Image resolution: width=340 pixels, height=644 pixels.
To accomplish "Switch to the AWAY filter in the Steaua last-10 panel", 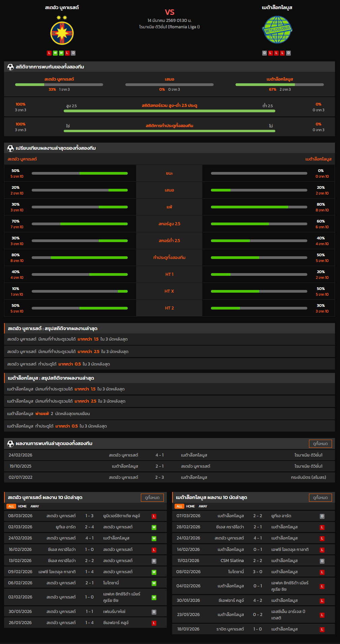I will (x=35, y=506).
